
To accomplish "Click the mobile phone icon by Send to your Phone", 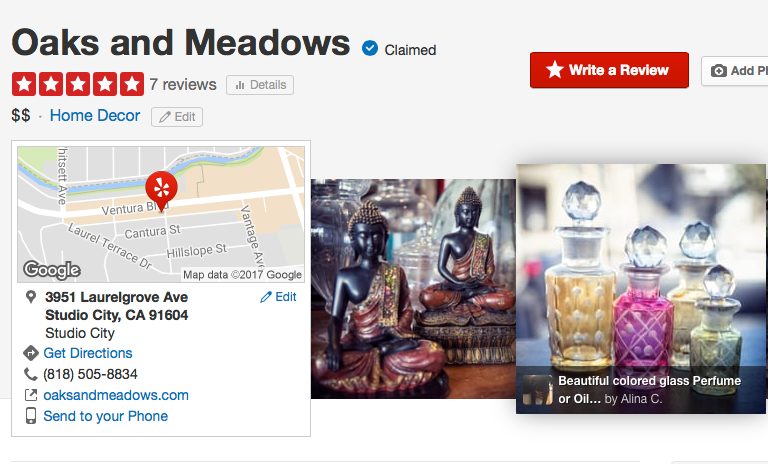I will 30,416.
